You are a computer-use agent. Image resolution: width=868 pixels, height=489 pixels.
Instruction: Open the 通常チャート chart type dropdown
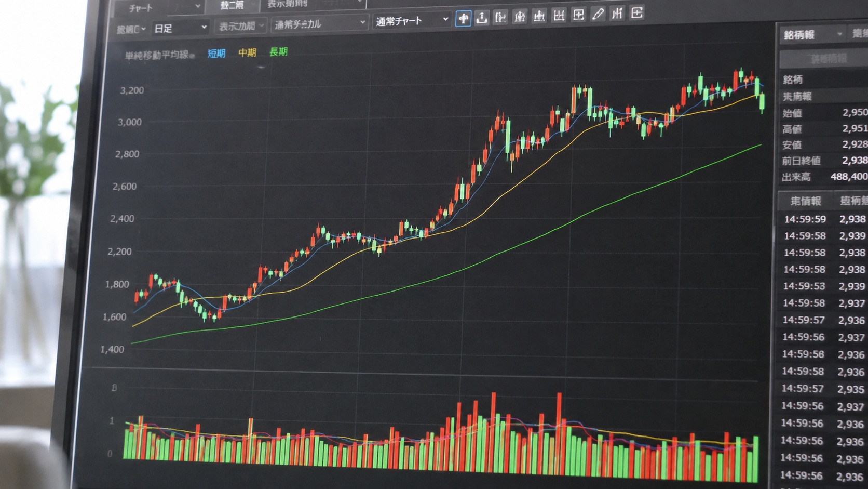point(412,21)
